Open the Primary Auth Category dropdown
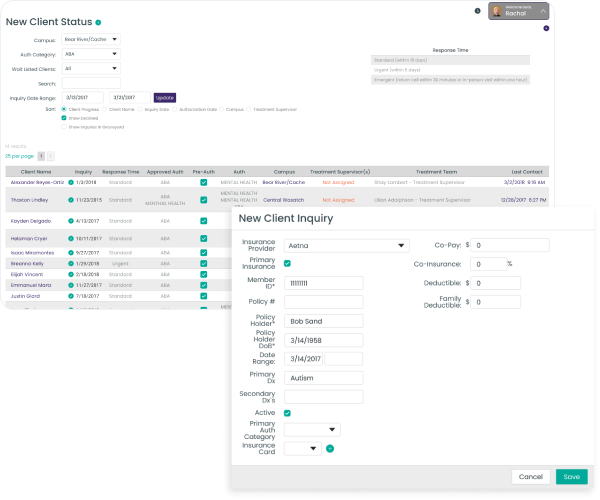This screenshot has width=600, height=500. [x=311, y=429]
